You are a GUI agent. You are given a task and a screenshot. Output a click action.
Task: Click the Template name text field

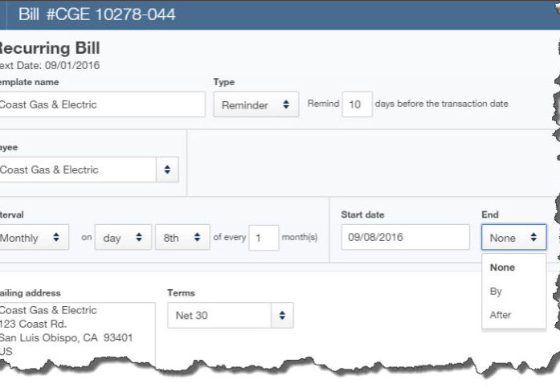click(x=102, y=104)
